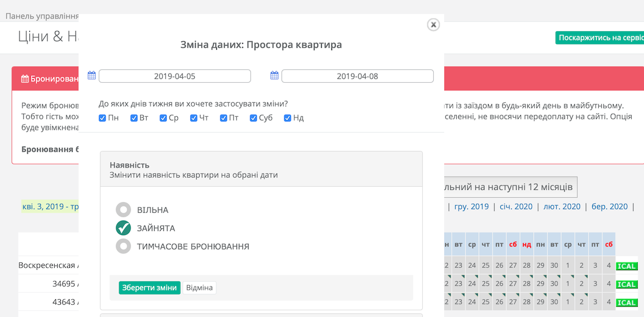
Task: Click Поскаржитись на сервіс green button
Action: (x=600, y=38)
